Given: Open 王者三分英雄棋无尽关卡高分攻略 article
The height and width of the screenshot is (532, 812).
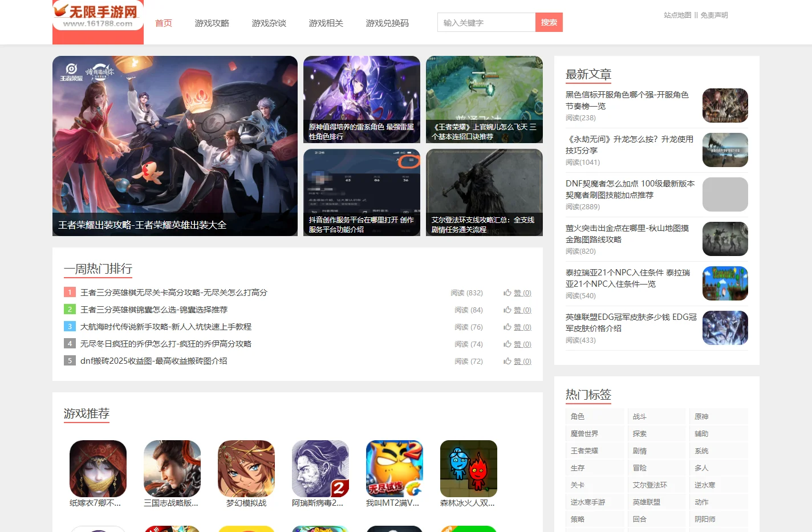Looking at the screenshot, I should [174, 293].
